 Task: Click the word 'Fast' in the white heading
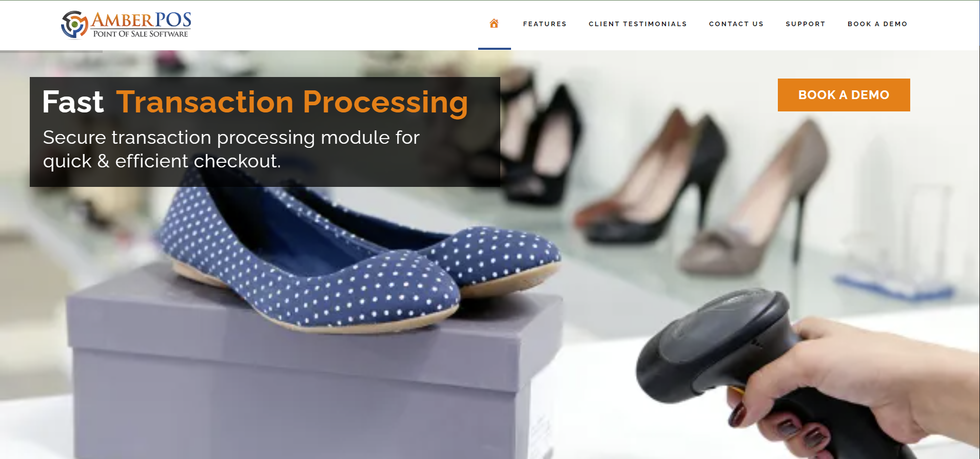(x=73, y=102)
